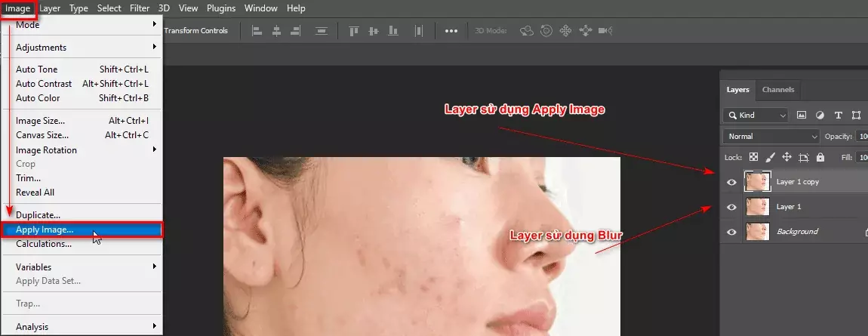Click distribute vertically icon in options bar
Viewport: 868px width, 336px height.
[321, 31]
